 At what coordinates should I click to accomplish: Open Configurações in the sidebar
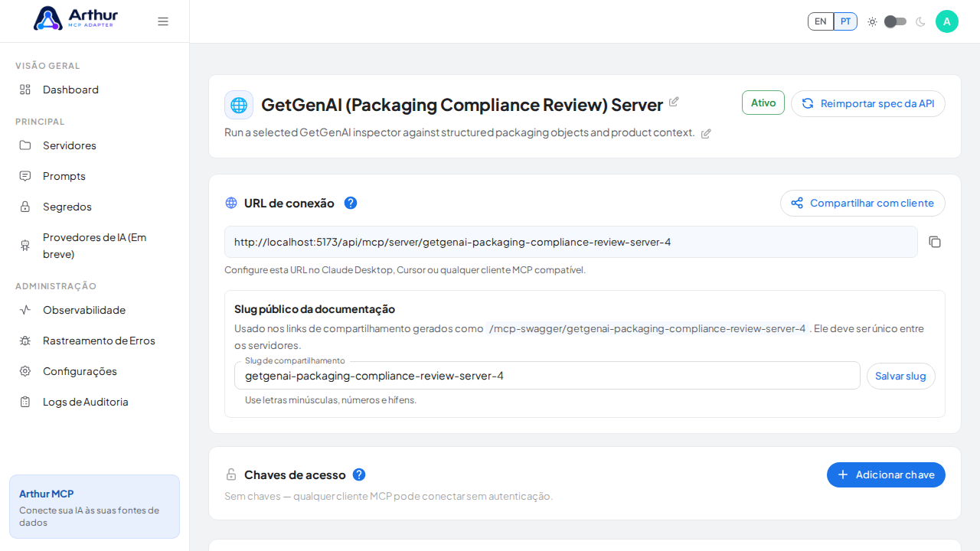click(x=94, y=371)
